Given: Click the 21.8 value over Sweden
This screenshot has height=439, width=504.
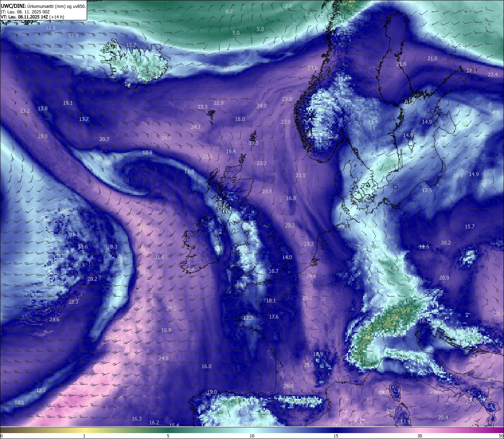Looking at the screenshot, I should (401, 64).
